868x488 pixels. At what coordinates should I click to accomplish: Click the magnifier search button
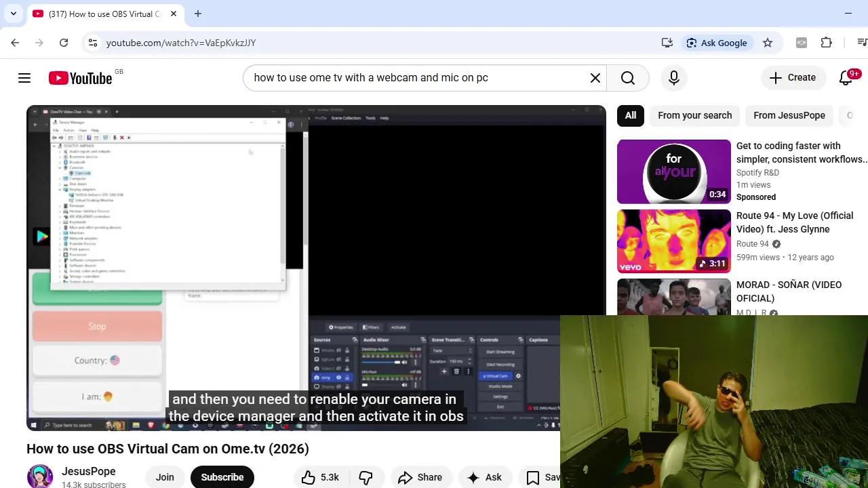tap(628, 78)
